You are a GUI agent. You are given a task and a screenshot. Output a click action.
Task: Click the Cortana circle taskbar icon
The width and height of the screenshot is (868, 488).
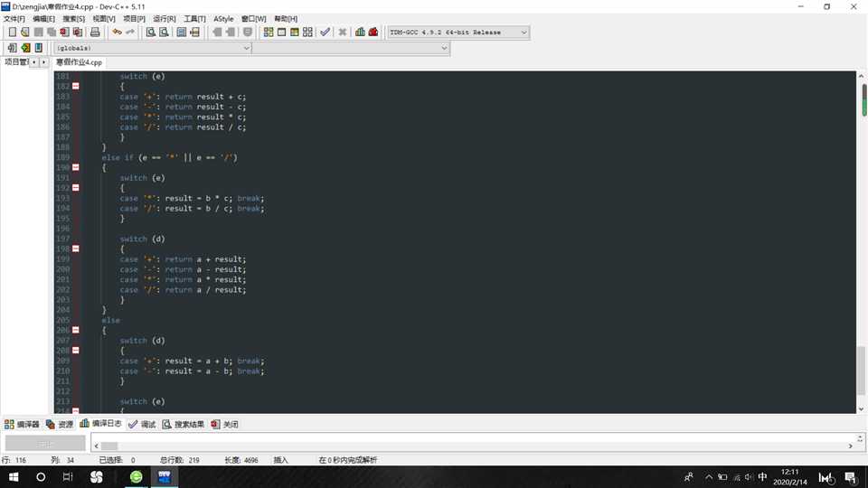(41, 477)
